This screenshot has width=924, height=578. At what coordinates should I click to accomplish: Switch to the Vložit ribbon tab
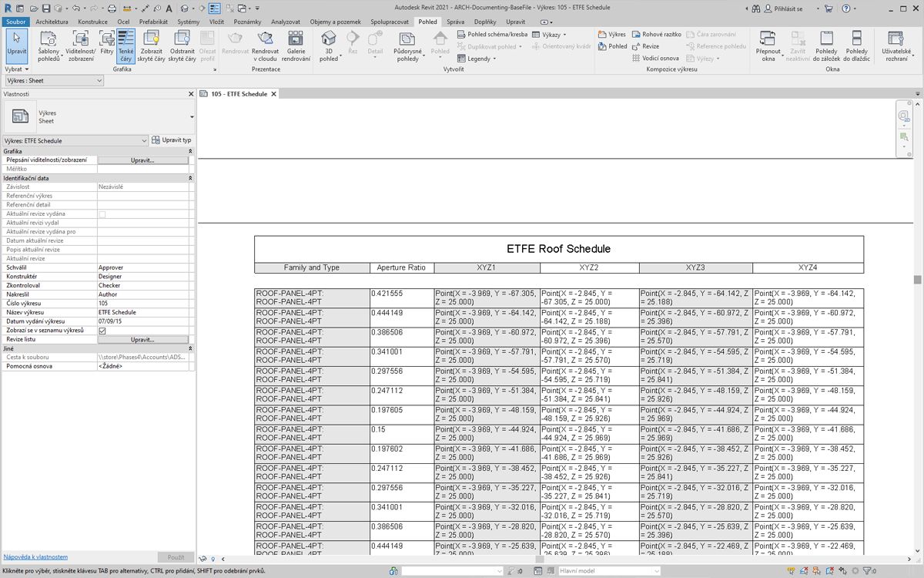216,22
